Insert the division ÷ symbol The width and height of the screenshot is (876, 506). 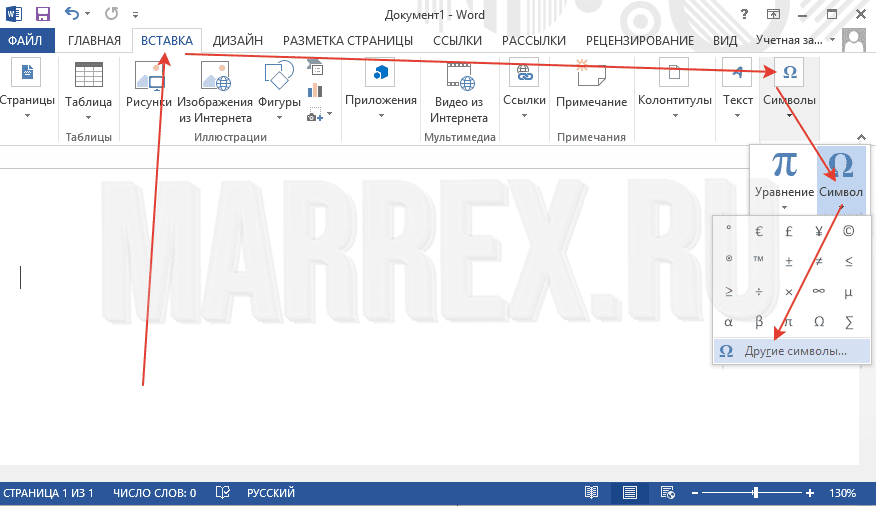point(759,292)
